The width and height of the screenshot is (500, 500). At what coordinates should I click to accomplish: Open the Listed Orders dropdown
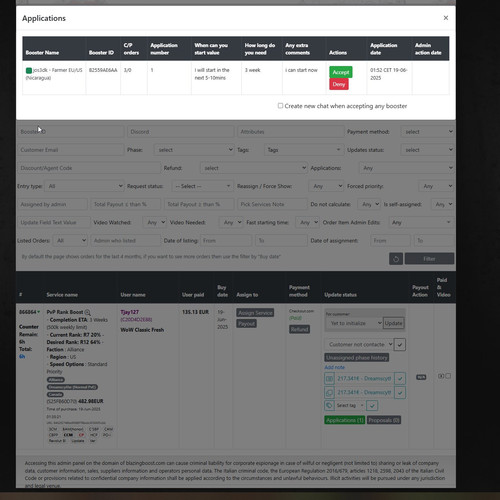click(x=70, y=240)
